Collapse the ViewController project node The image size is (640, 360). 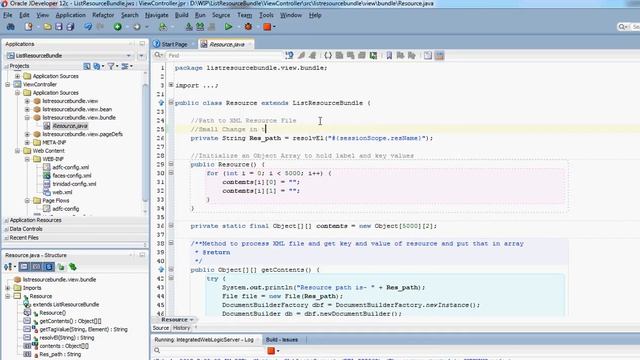pyautogui.click(x=8, y=84)
